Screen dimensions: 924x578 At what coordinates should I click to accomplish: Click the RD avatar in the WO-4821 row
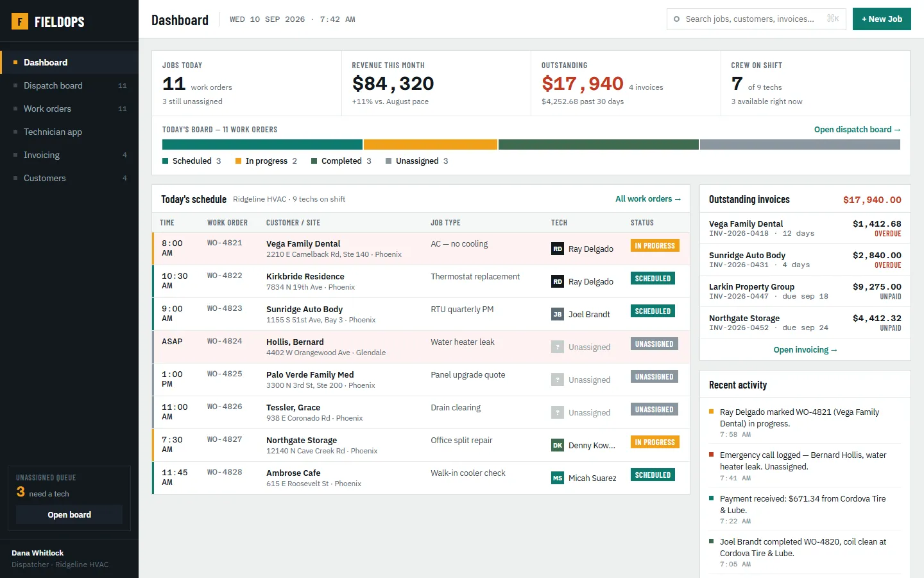(x=558, y=249)
